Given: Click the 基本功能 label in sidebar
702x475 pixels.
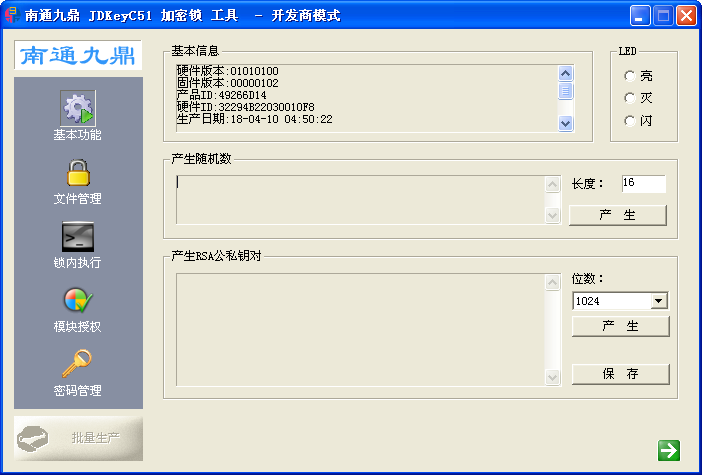Looking at the screenshot, I should click(77, 135).
